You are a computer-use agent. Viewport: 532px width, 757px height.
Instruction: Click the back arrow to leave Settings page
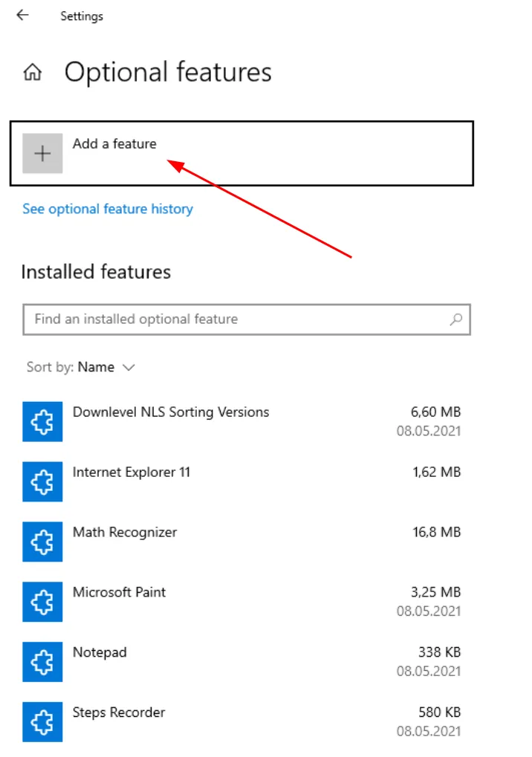pyautogui.click(x=22, y=15)
